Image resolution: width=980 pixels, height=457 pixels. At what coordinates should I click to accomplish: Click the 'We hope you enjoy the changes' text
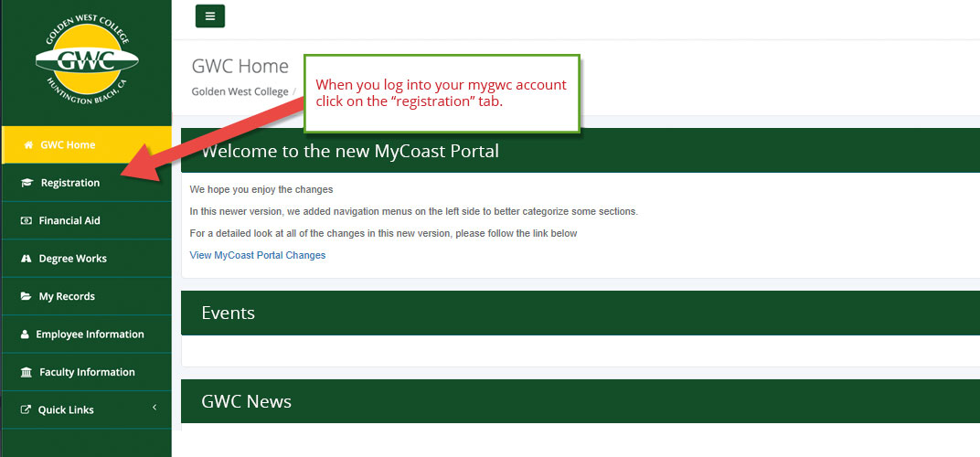(261, 189)
